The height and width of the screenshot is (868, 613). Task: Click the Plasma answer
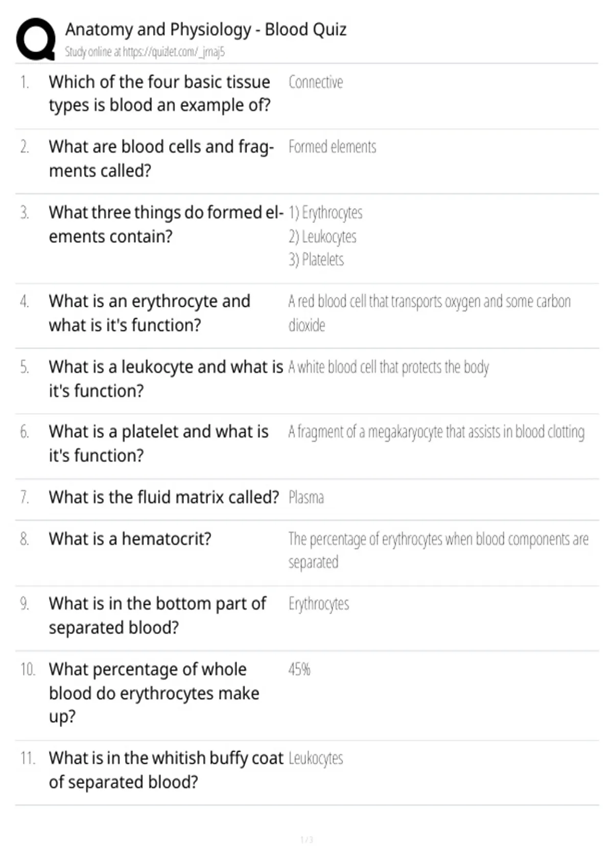coord(306,497)
